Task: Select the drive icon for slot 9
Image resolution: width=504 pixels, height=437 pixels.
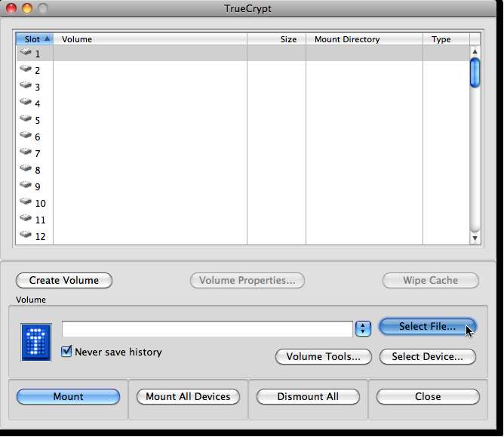Action: pos(26,185)
